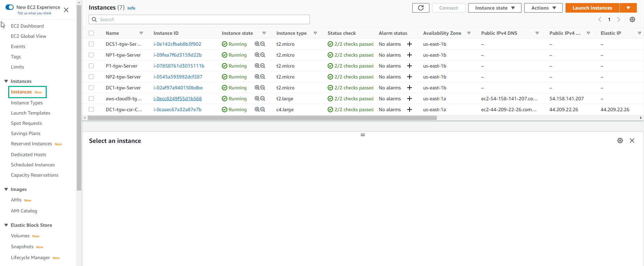Click Tell us what you think
644x266 pixels.
[x=34, y=13]
